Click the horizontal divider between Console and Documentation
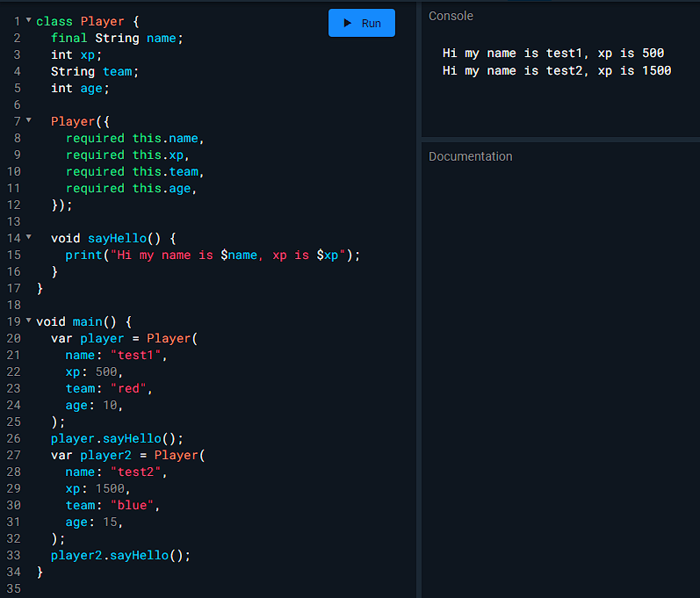Image resolution: width=700 pixels, height=598 pixels. point(560,140)
